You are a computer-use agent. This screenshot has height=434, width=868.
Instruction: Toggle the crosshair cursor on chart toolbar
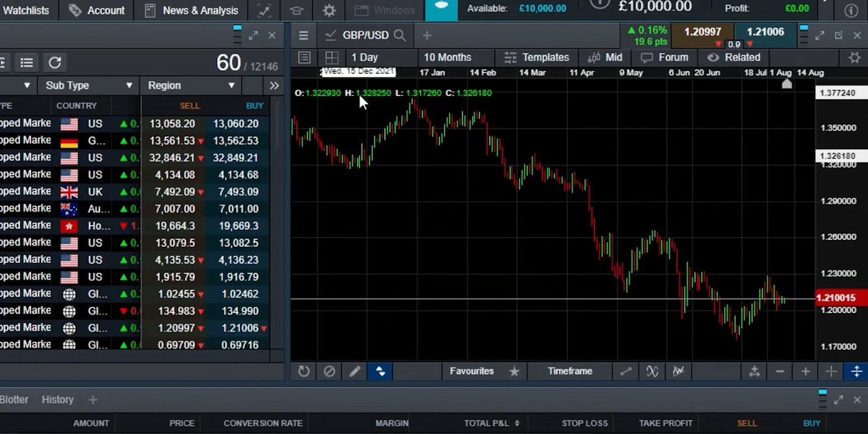coord(831,371)
